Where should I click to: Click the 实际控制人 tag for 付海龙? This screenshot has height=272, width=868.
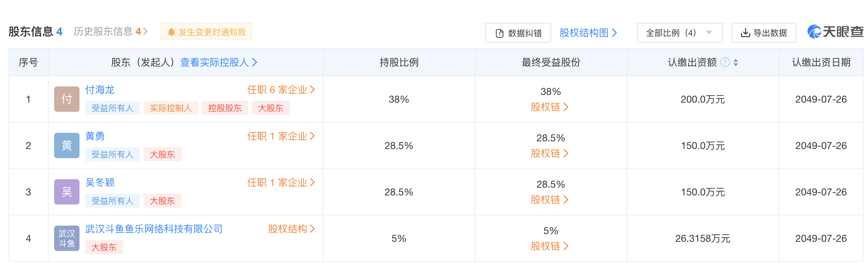click(x=171, y=108)
